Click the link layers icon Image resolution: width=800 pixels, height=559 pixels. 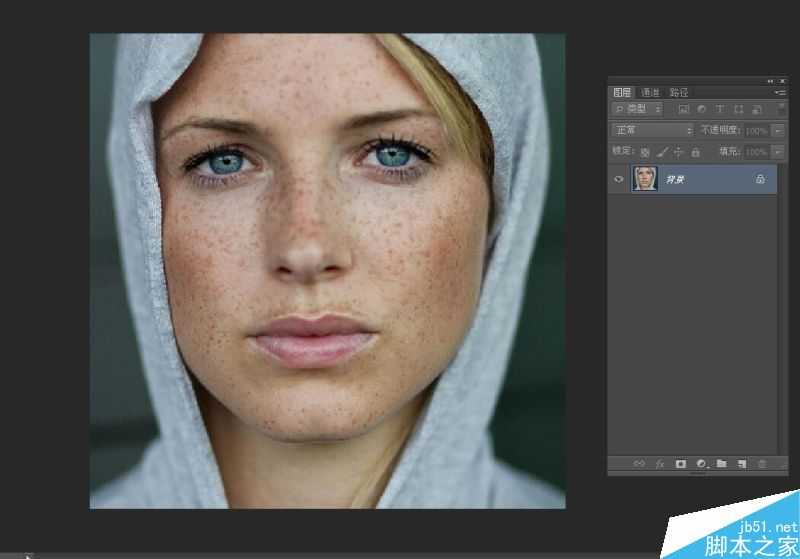pos(639,464)
